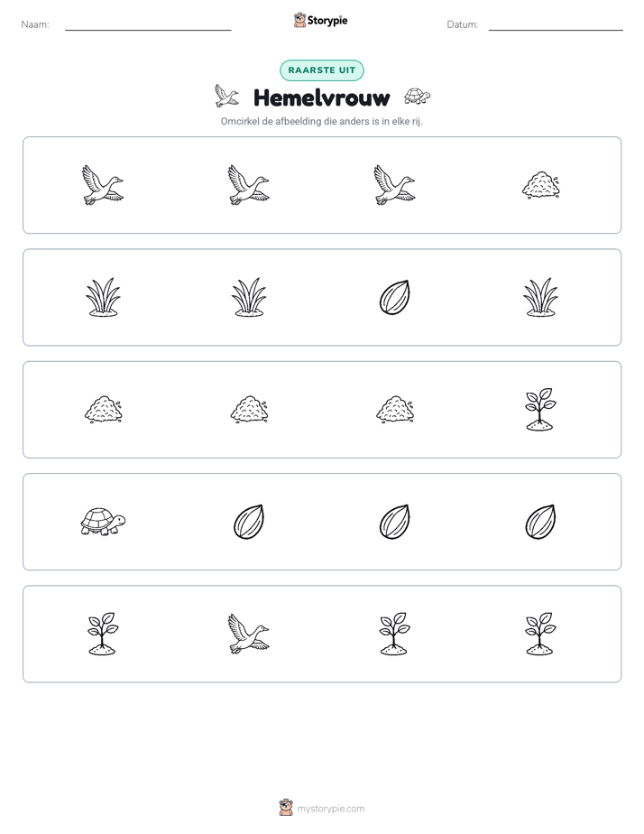Click the instruction text below the title
The width and height of the screenshot is (644, 834).
322,121
